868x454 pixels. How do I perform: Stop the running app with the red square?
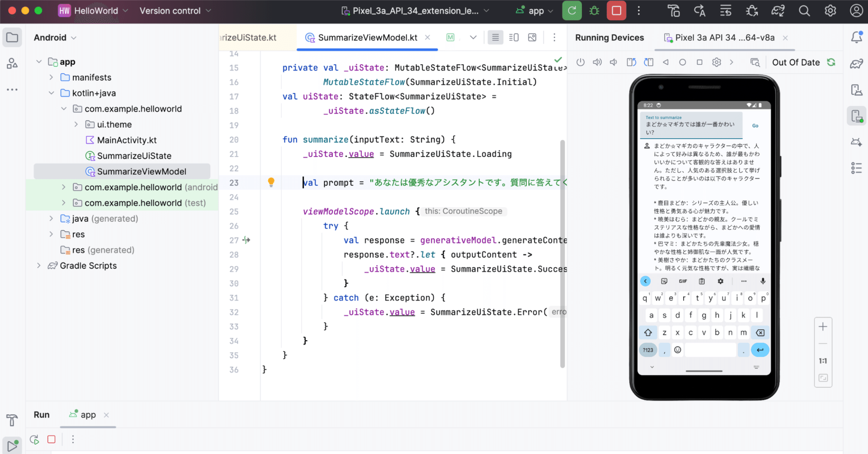coord(616,10)
